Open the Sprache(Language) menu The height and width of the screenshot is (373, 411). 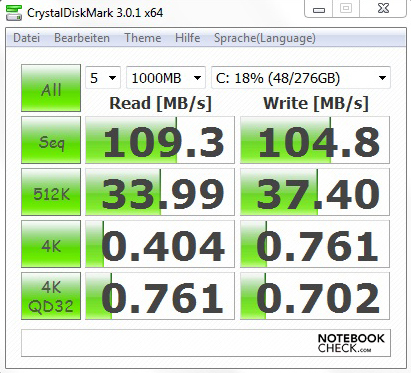265,38
